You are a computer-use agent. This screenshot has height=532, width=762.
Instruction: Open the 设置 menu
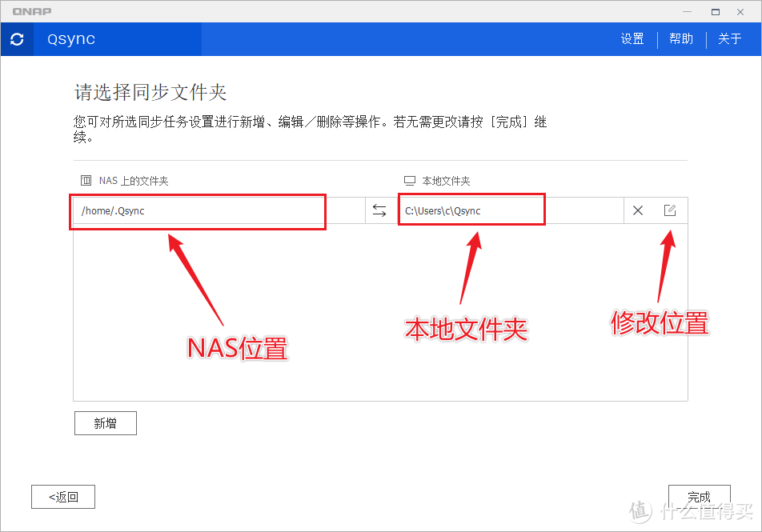coord(632,38)
